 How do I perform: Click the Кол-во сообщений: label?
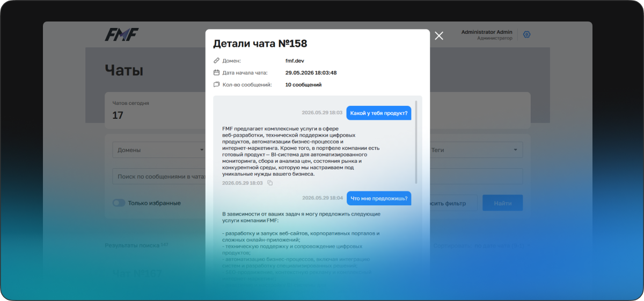pyautogui.click(x=247, y=84)
